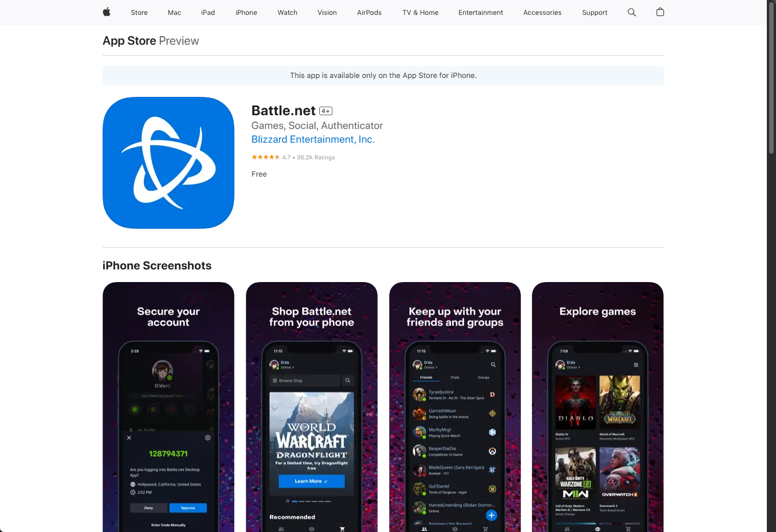Image resolution: width=776 pixels, height=532 pixels.
Task: Click the 'Explore games' screenshot
Action: coord(598,407)
